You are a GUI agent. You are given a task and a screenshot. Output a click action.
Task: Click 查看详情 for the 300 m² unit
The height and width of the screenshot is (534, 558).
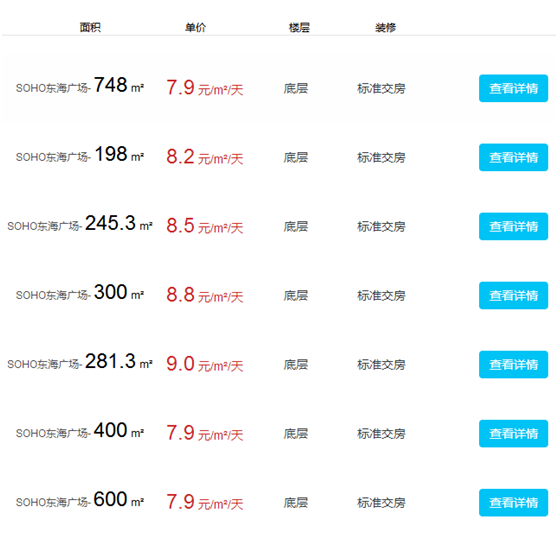coord(513,295)
